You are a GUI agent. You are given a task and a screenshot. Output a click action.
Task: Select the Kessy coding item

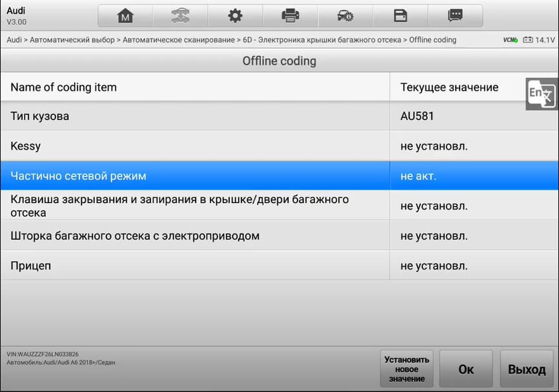coord(279,146)
